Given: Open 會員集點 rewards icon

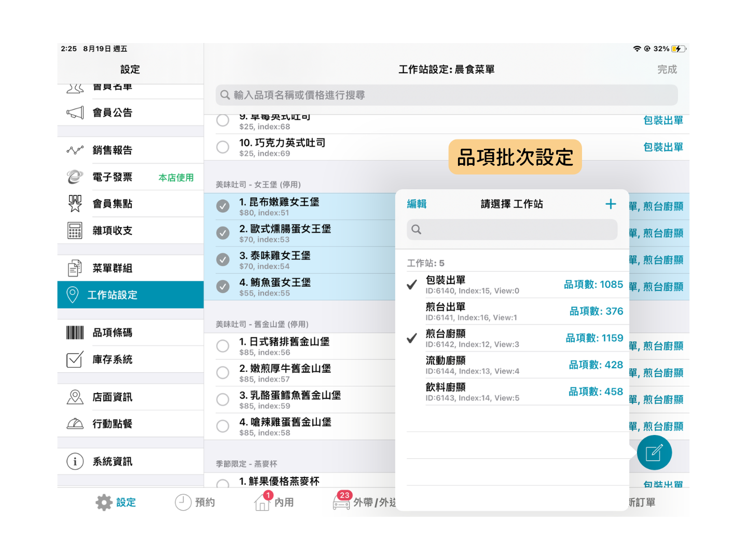Looking at the screenshot, I should click(x=75, y=204).
